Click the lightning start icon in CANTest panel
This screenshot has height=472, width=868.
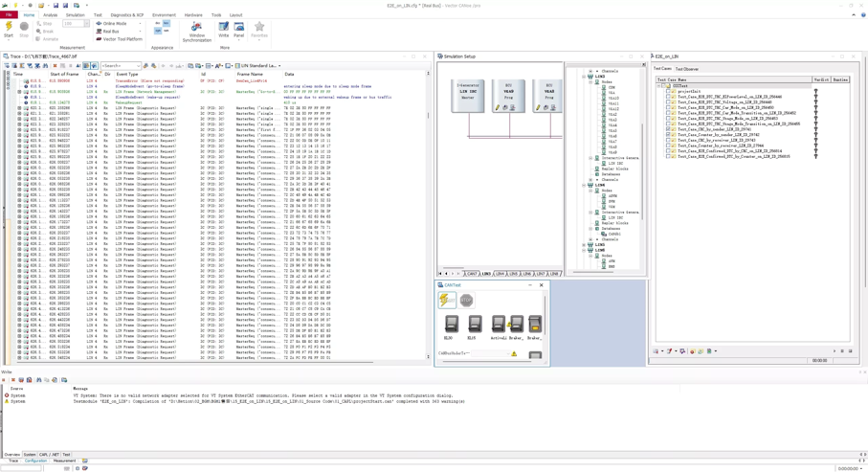point(447,300)
